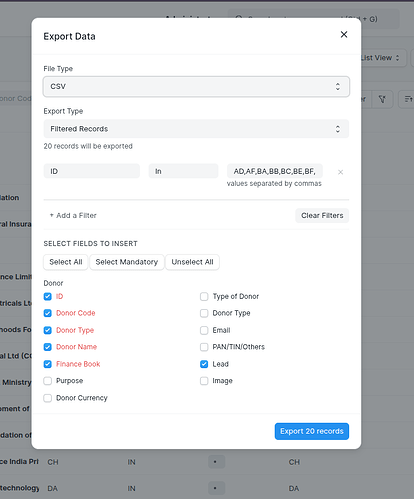Uncheck the Donor Code checkbox
Screen dimensions: 414x499
[48, 313]
